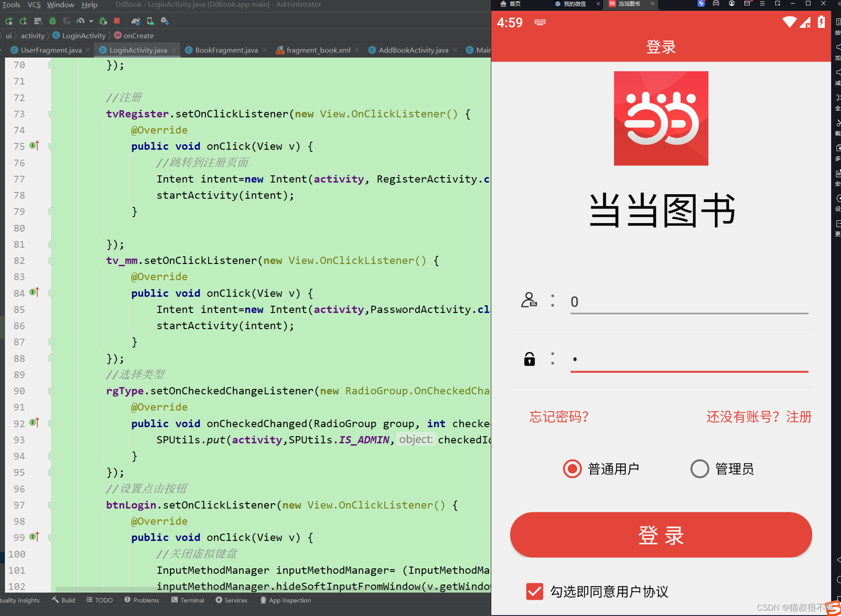
Task: Open the Help menu
Action: 89,4
